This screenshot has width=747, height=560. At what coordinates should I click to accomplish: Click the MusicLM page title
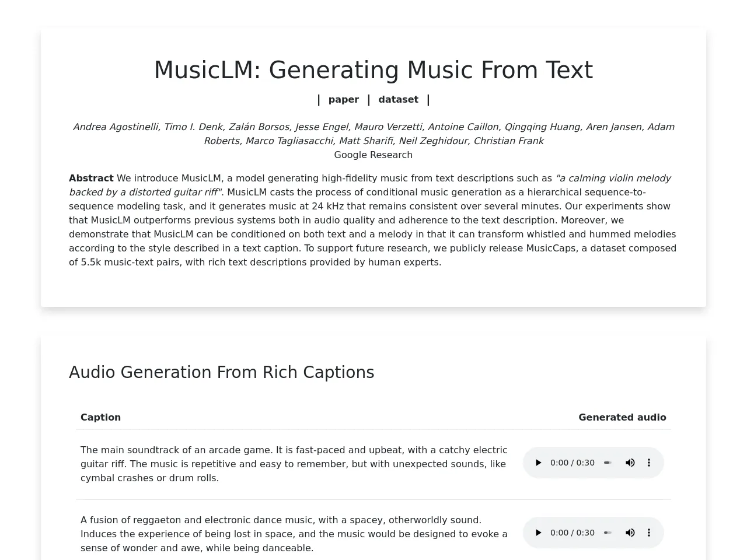373,70
